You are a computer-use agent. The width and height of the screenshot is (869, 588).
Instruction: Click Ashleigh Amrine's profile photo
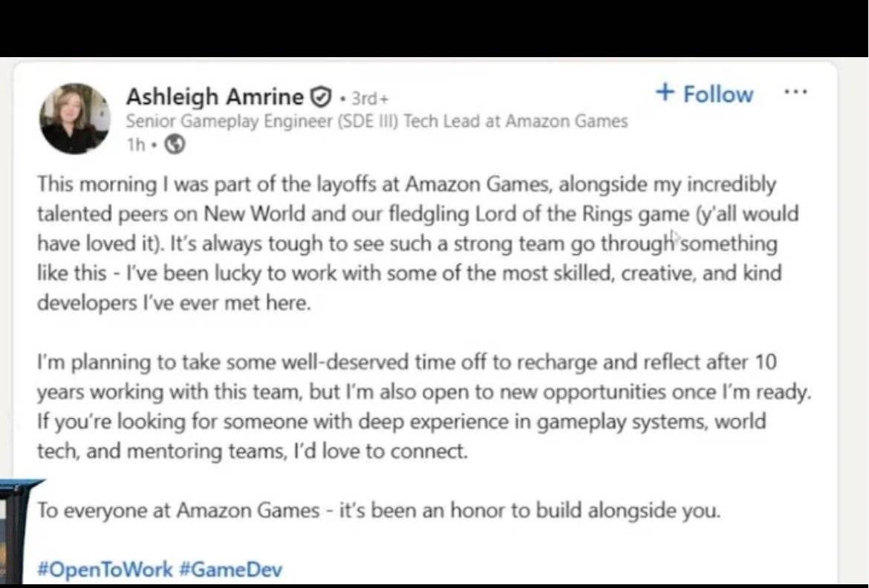75,119
